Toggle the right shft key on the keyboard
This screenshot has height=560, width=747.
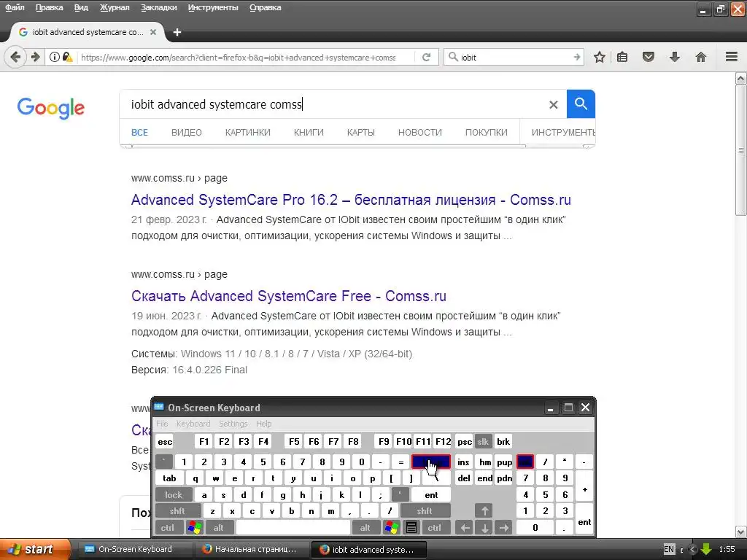(425, 511)
